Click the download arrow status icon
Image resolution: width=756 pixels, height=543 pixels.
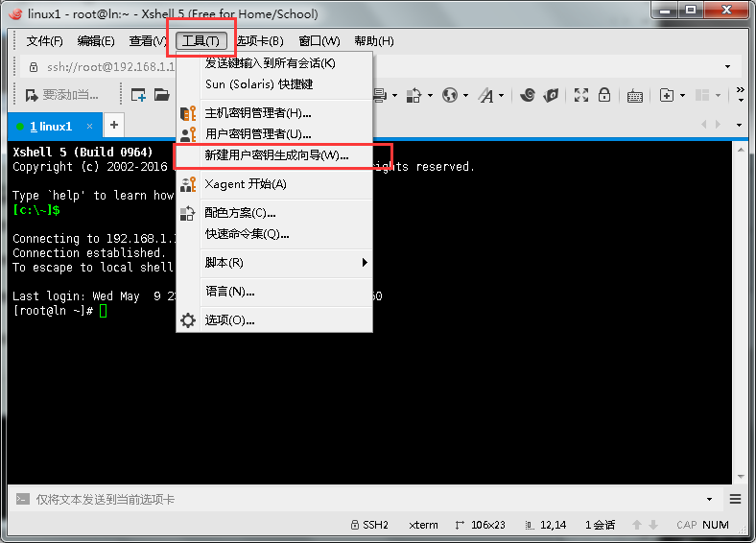pyautogui.click(x=653, y=525)
